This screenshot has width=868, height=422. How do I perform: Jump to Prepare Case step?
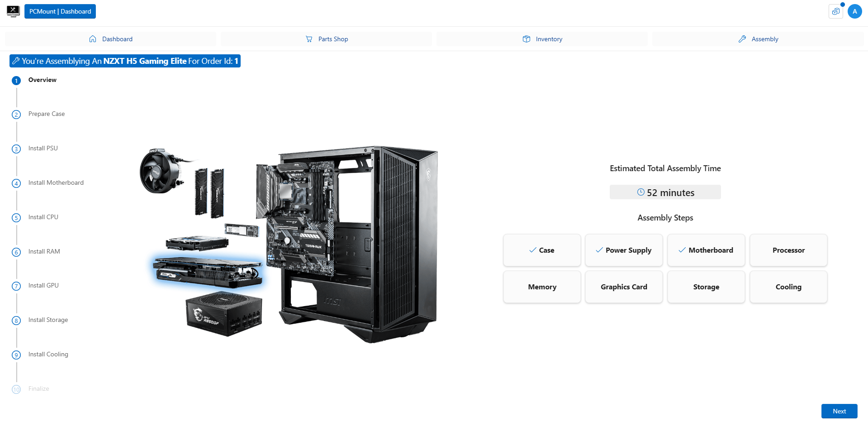(x=47, y=114)
